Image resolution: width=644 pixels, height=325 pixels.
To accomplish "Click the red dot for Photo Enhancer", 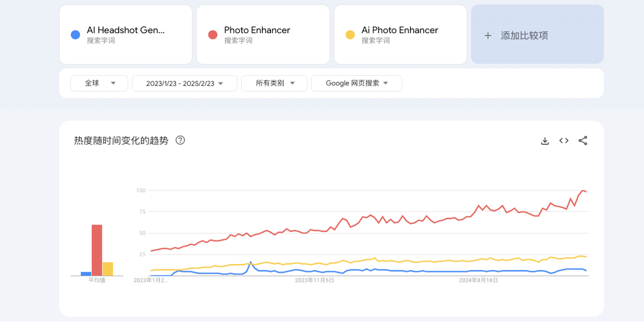I will [213, 35].
